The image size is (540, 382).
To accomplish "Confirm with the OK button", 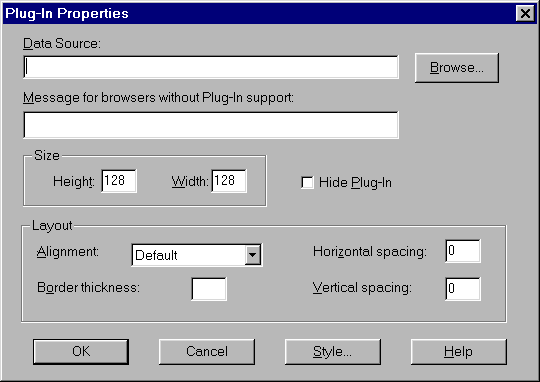I will point(81,352).
